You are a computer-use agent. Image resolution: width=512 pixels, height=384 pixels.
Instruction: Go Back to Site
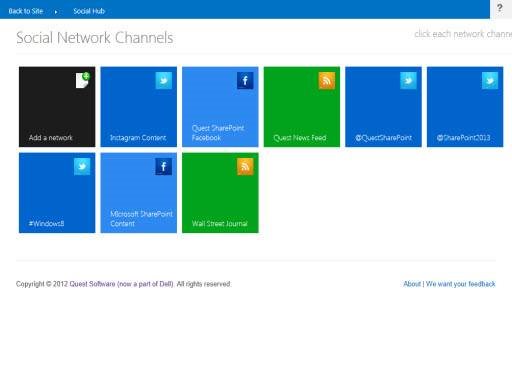pyautogui.click(x=26, y=11)
